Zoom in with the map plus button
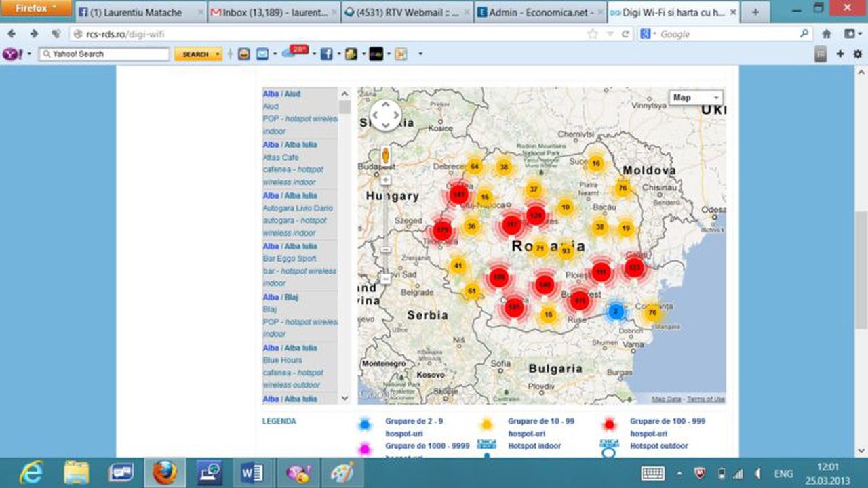 pos(386,180)
